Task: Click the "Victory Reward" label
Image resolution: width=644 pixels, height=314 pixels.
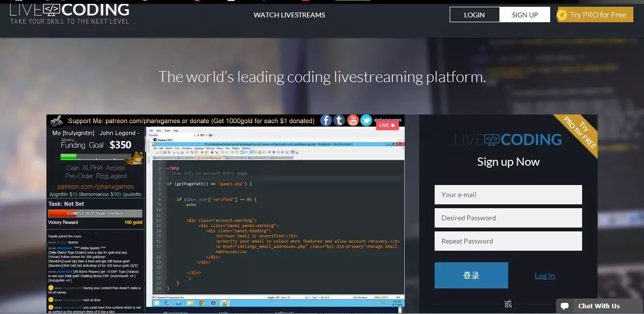Action: 63,222
